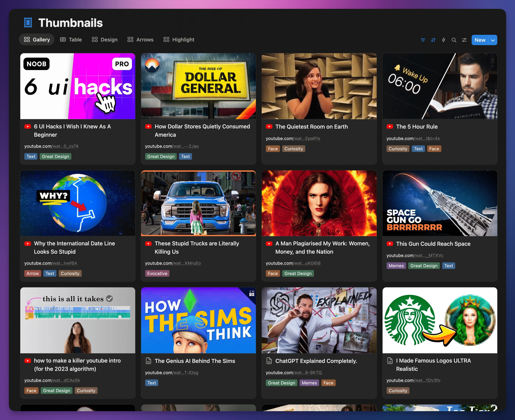Screen dimensions: 515x420
Task: Click the blue New button
Action: [480, 40]
